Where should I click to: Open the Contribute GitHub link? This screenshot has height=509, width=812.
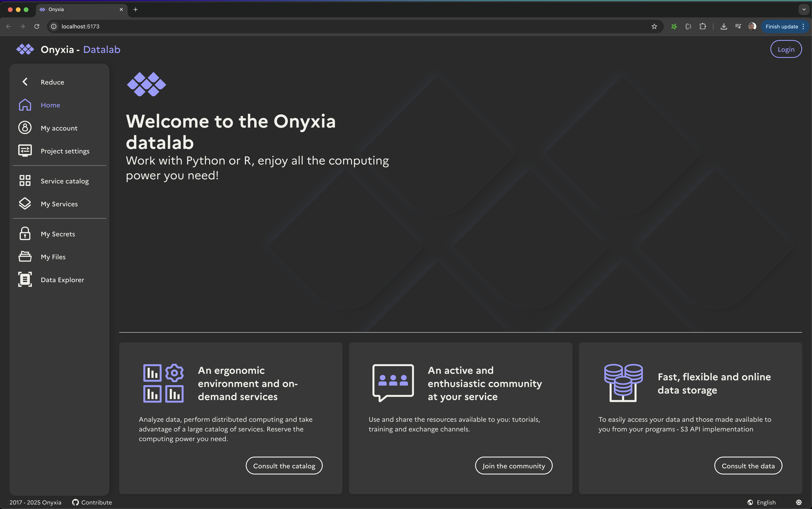[92, 502]
